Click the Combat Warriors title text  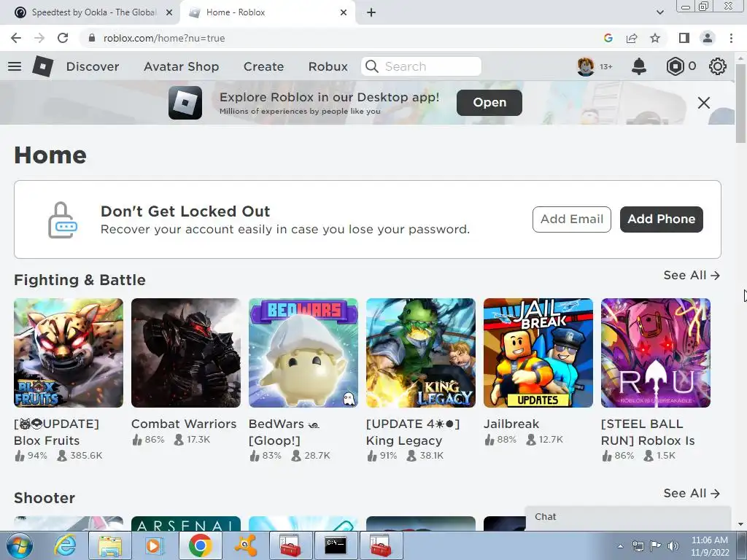tap(184, 424)
